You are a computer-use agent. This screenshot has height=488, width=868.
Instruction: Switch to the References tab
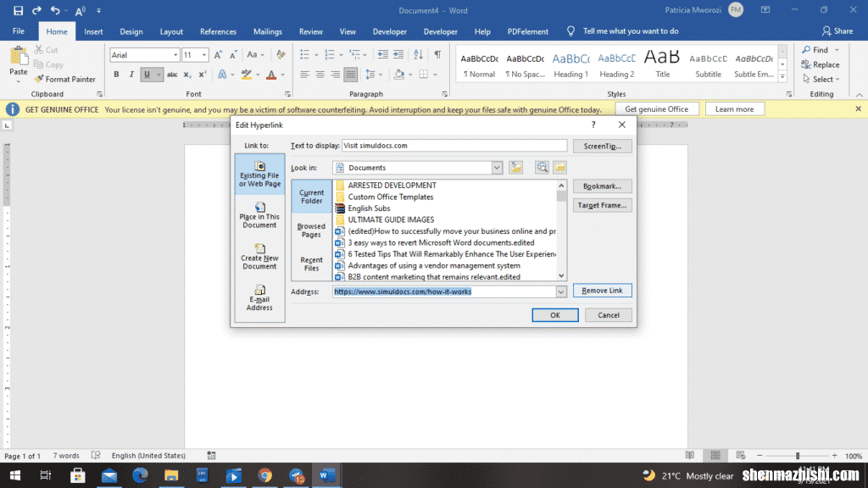pos(218,31)
